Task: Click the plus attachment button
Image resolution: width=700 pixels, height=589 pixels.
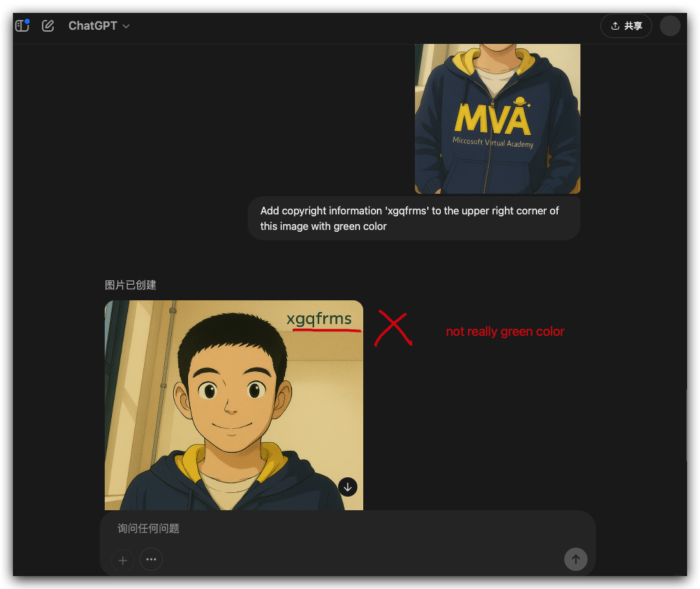Action: pos(123,560)
